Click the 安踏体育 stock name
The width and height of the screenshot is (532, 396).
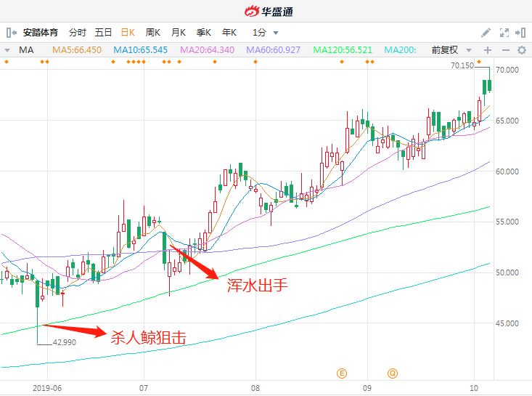41,33
